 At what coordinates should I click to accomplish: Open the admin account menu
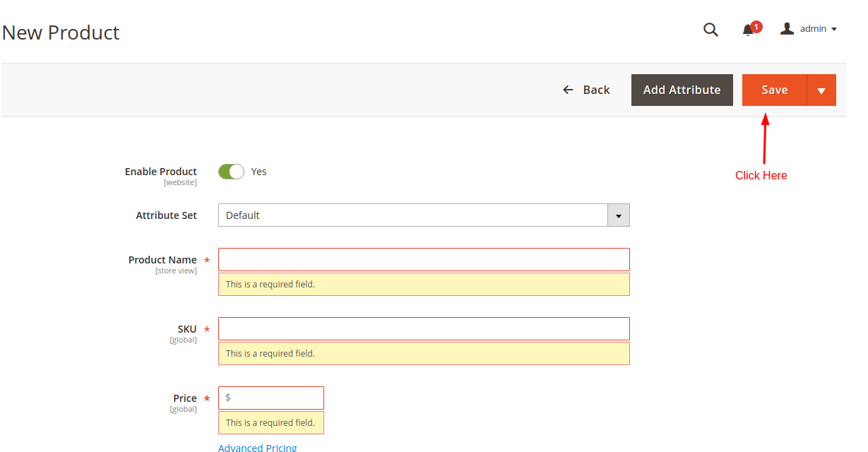click(x=809, y=29)
